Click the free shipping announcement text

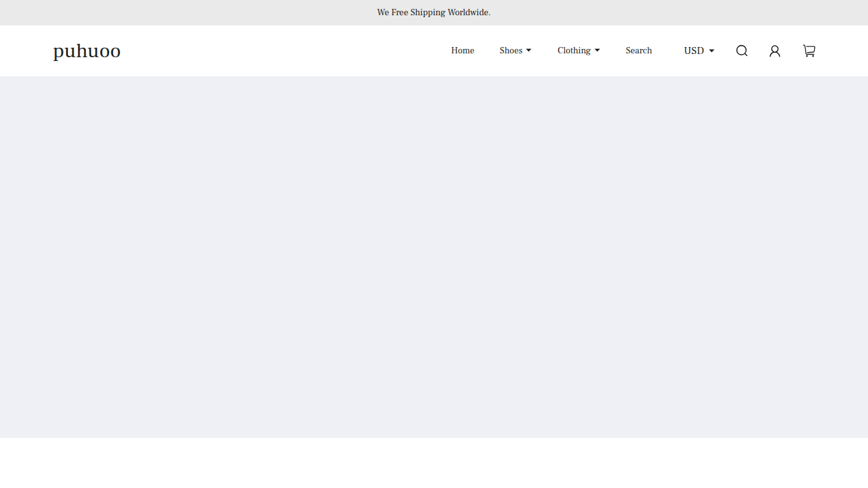[x=434, y=13]
